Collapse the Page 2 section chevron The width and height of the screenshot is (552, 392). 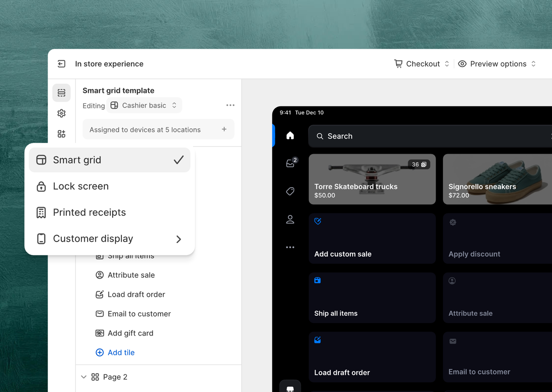(x=84, y=377)
